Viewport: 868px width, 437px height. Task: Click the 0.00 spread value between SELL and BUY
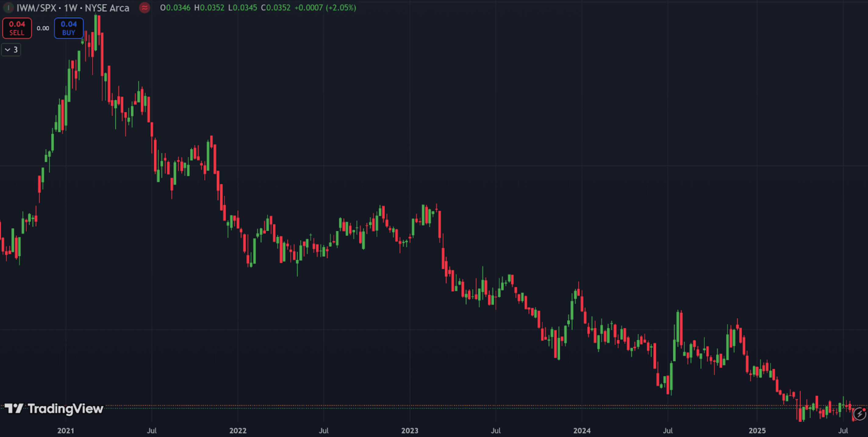point(43,28)
